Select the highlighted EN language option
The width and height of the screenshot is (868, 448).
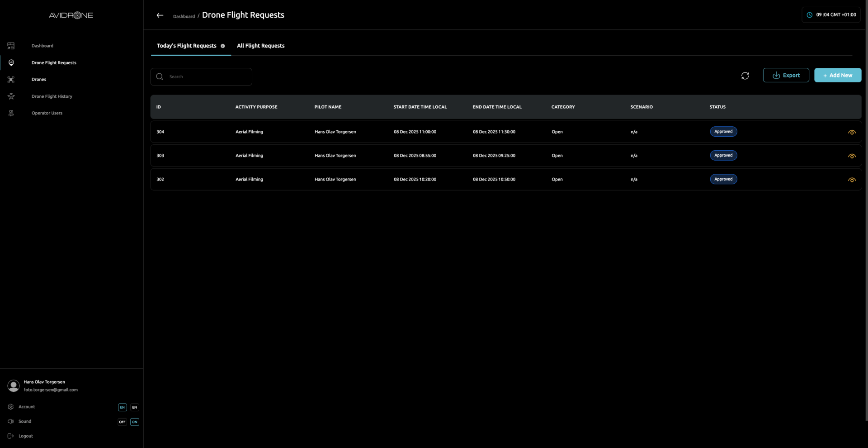pyautogui.click(x=122, y=407)
